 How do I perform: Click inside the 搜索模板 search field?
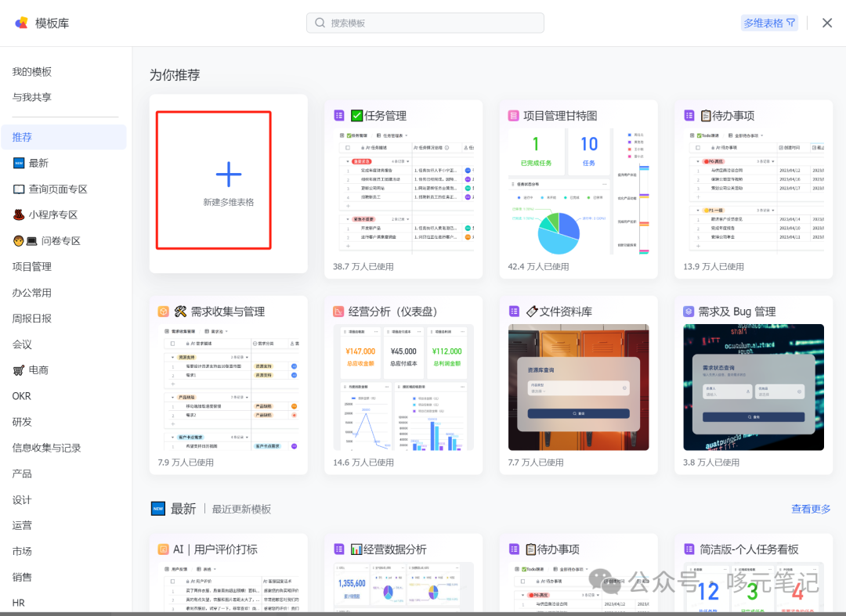click(425, 23)
